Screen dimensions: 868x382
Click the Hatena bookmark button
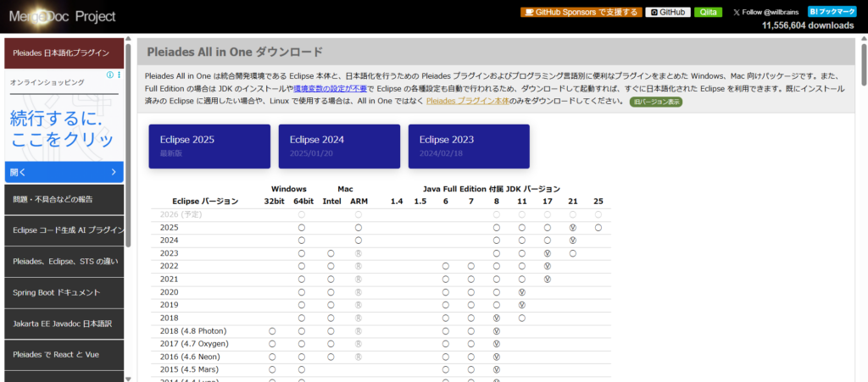831,12
